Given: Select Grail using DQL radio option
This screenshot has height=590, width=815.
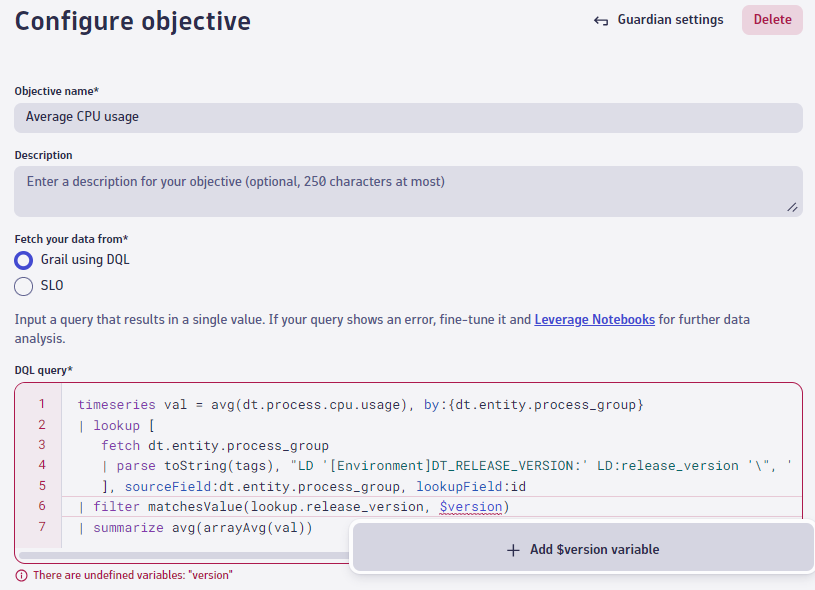Looking at the screenshot, I should (23, 260).
